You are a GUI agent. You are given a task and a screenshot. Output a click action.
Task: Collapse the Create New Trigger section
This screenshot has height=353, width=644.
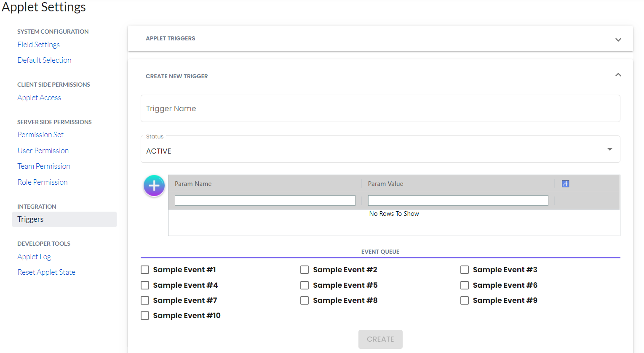pos(618,75)
